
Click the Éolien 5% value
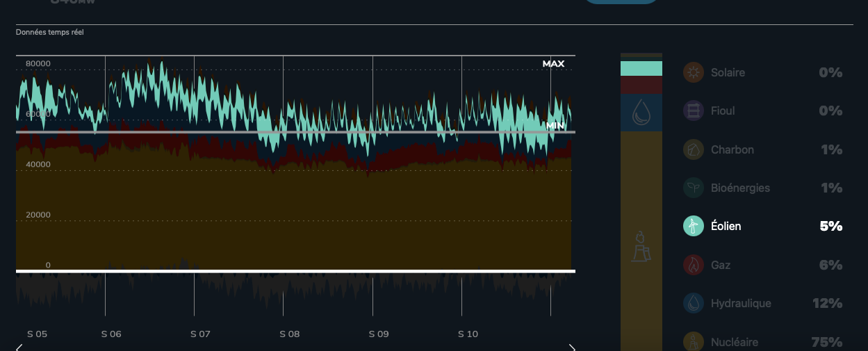point(830,226)
